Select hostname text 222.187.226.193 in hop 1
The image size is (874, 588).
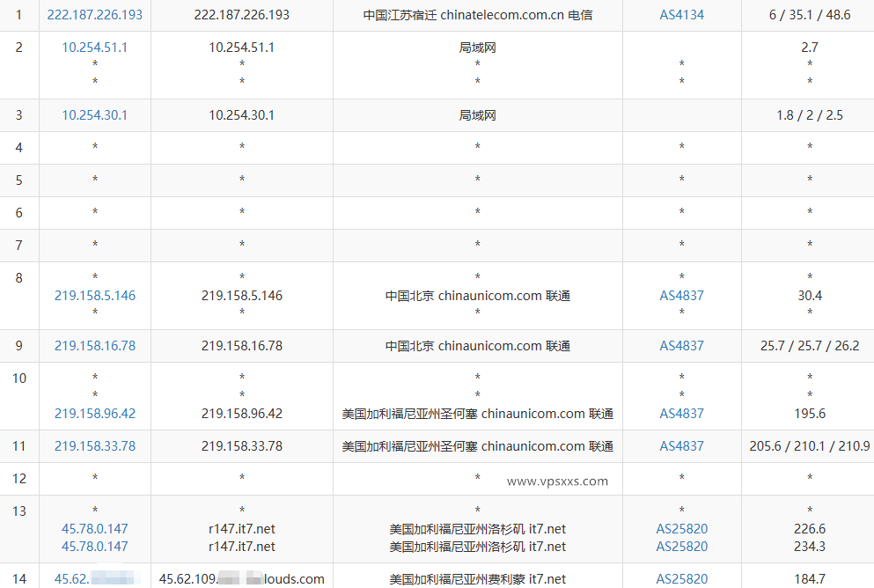[242, 15]
